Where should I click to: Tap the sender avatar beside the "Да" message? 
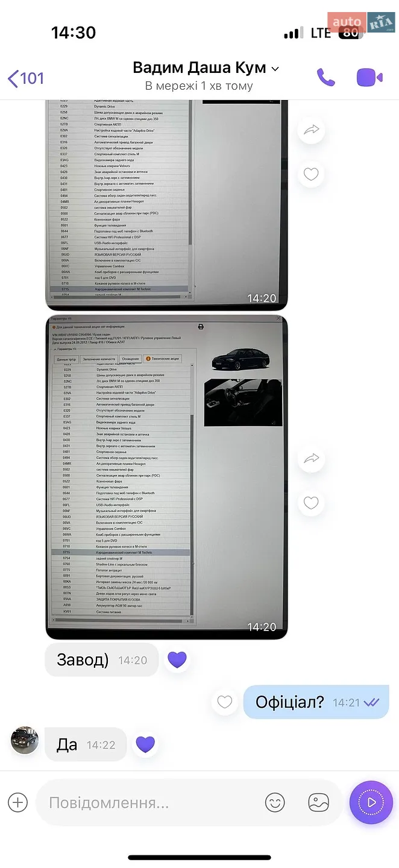(25, 741)
